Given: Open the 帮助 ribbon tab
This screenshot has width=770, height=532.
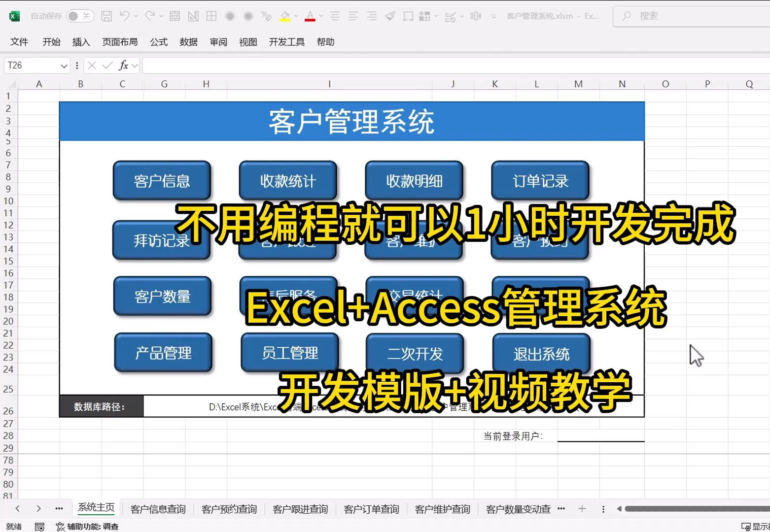Looking at the screenshot, I should tap(325, 42).
